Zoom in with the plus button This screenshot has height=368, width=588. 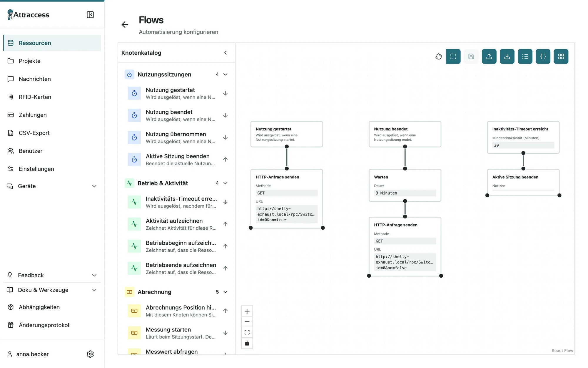(247, 311)
